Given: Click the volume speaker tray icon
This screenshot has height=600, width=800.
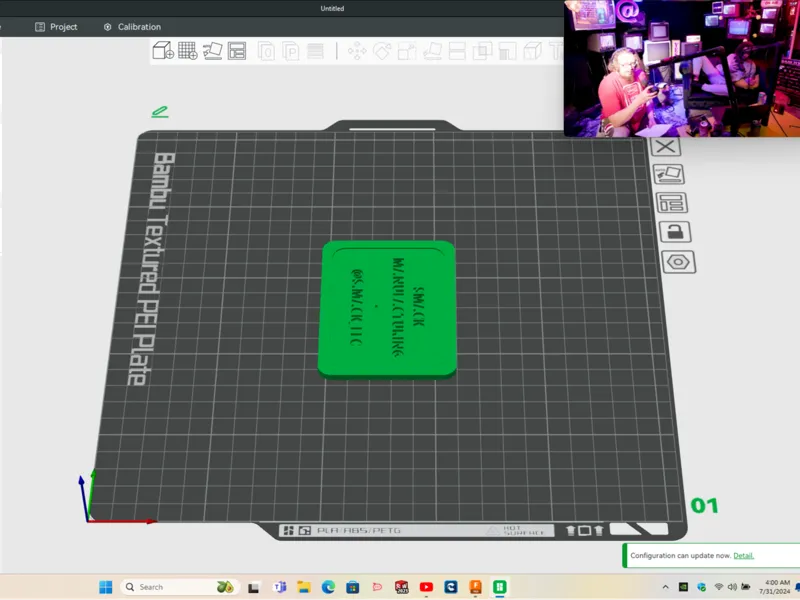Looking at the screenshot, I should (732, 587).
